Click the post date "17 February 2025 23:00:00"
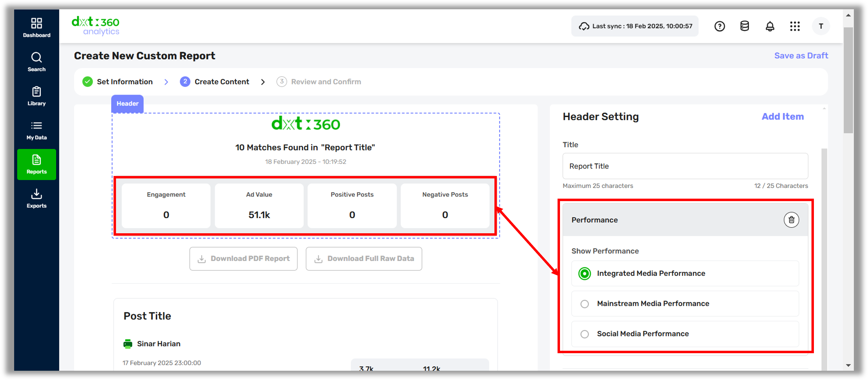The image size is (868, 380). (162, 363)
